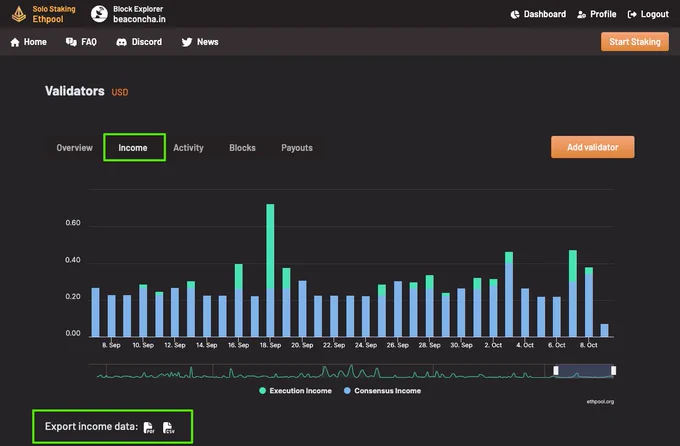This screenshot has width=680, height=446.
Task: Click the Twitter bird News icon
Action: pyautogui.click(x=186, y=42)
